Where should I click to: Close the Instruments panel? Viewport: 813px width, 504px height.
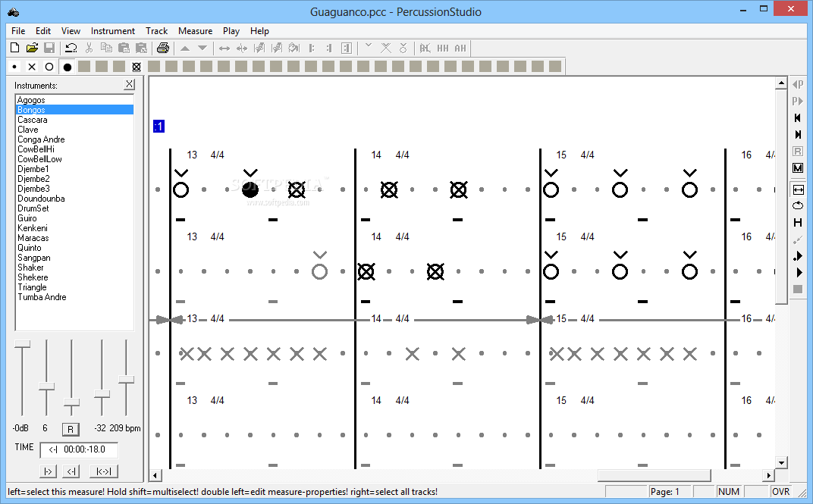pos(130,84)
